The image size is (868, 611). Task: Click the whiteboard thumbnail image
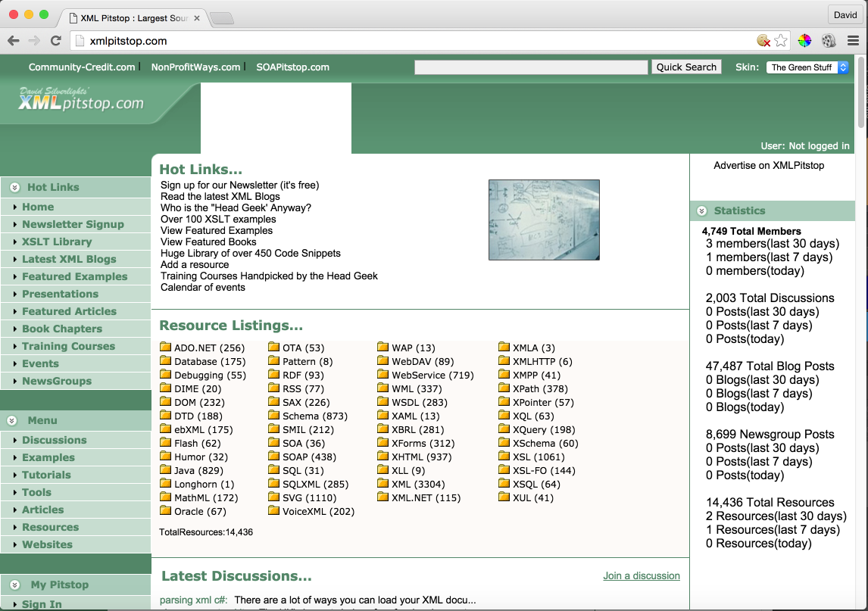544,220
